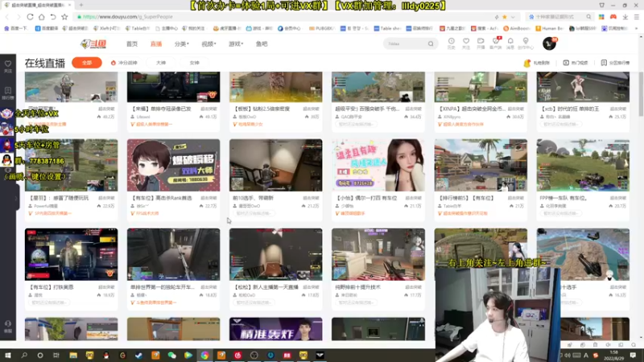Image resolution: width=644 pixels, height=362 pixels.
Task: Open Windows taskbar search
Action: tap(24, 356)
